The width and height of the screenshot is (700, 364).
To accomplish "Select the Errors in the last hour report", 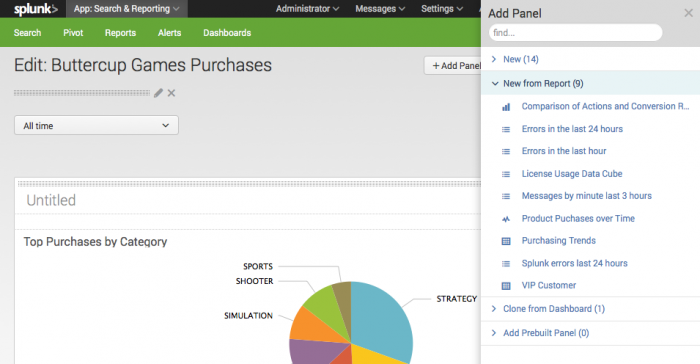I will 564,151.
